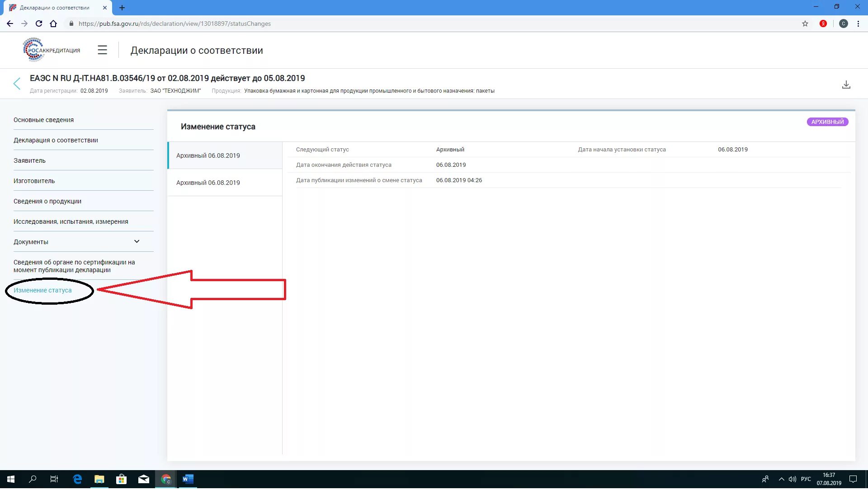The height and width of the screenshot is (490, 868).
Task: Download the declaration file
Action: point(846,85)
